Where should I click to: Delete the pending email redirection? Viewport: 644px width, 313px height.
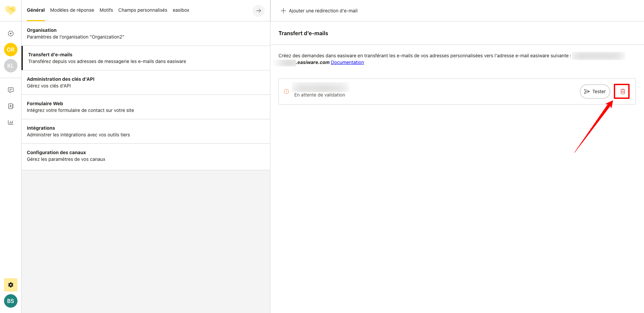pos(623,91)
